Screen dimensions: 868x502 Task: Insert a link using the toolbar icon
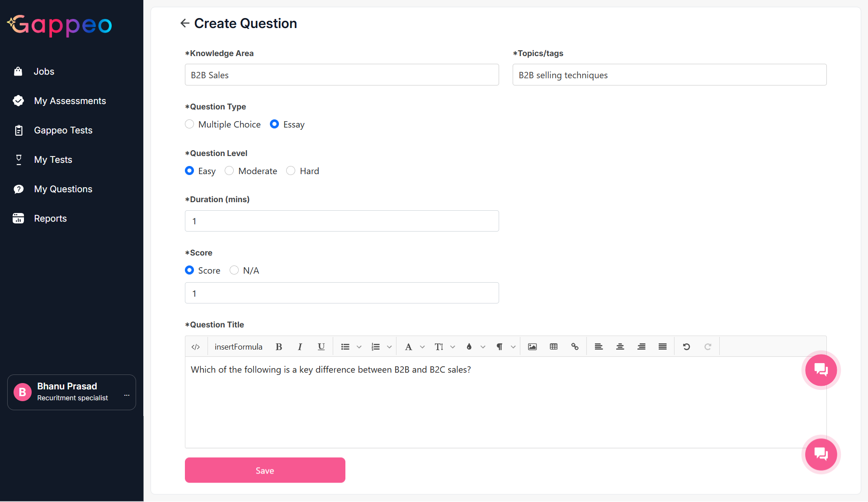(575, 347)
